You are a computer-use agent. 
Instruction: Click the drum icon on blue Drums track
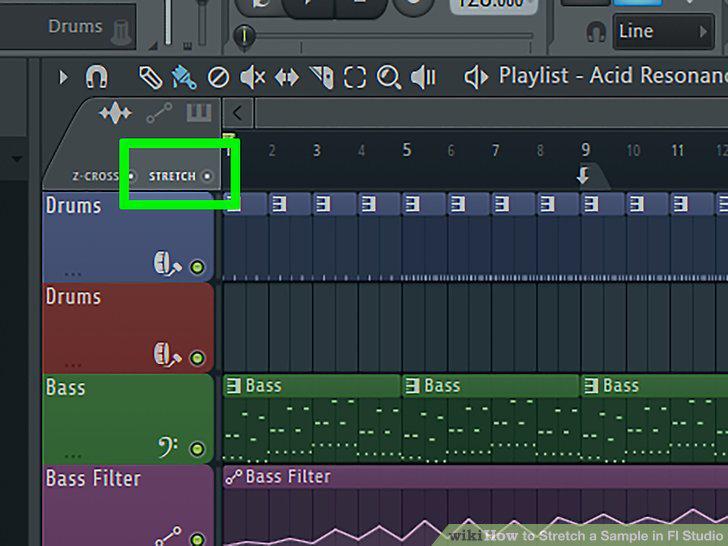click(x=167, y=264)
